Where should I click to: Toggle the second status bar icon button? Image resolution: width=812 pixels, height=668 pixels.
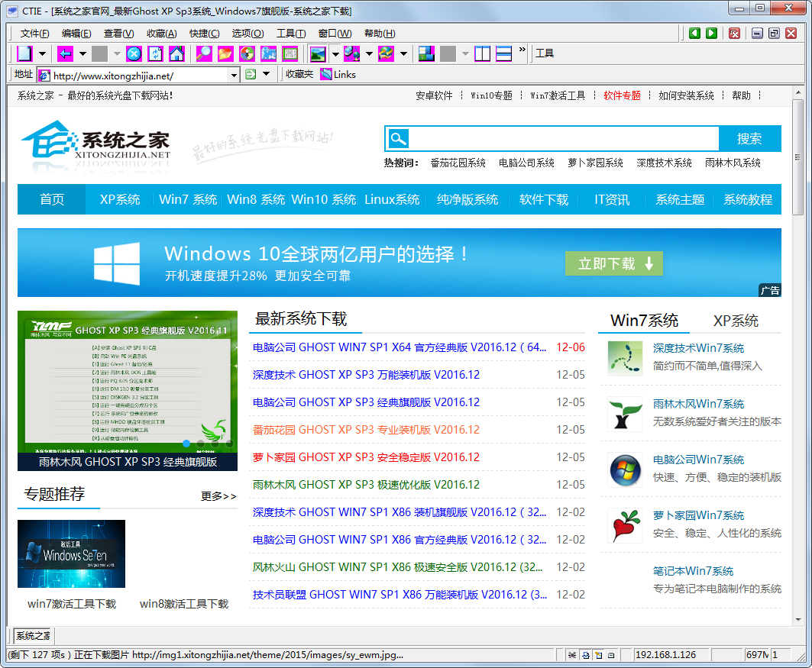[x=585, y=655]
